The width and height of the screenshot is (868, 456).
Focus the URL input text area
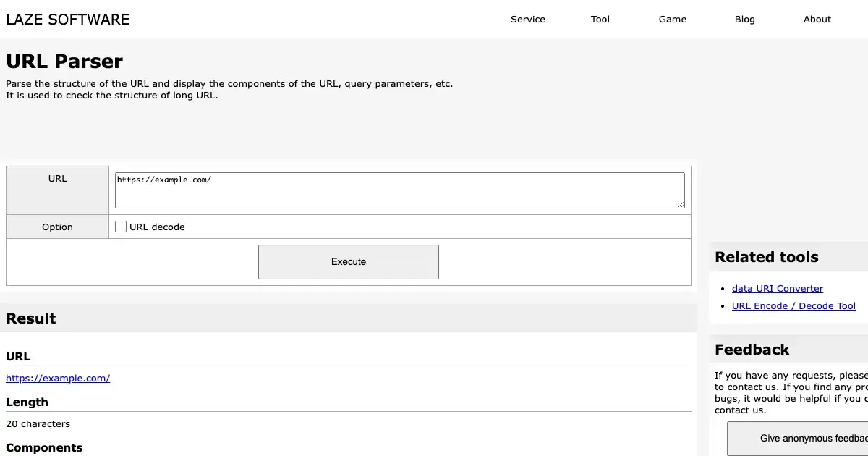click(399, 190)
